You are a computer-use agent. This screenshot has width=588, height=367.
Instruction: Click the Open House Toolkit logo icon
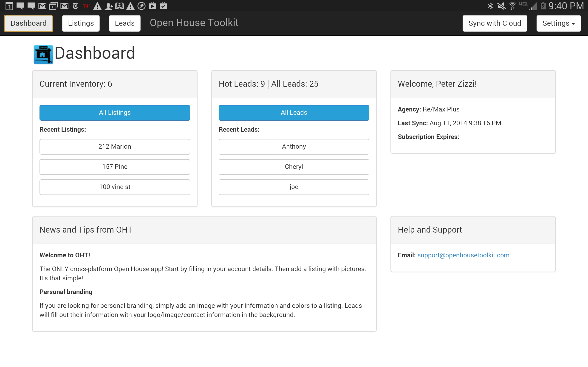point(43,54)
